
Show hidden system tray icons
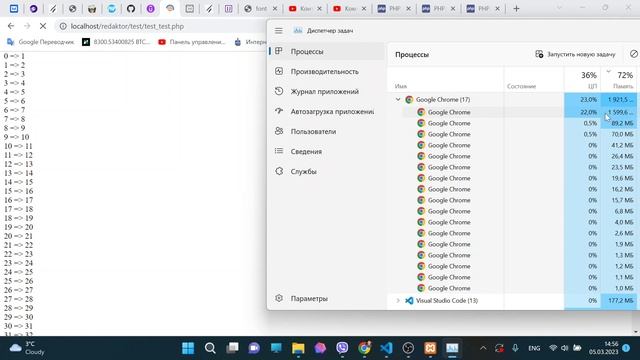pos(483,348)
